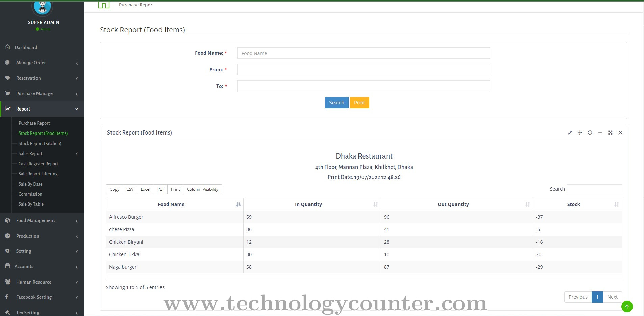The image size is (644, 316).
Task: Select Stock Report (Food Items) submenu
Action: click(43, 133)
